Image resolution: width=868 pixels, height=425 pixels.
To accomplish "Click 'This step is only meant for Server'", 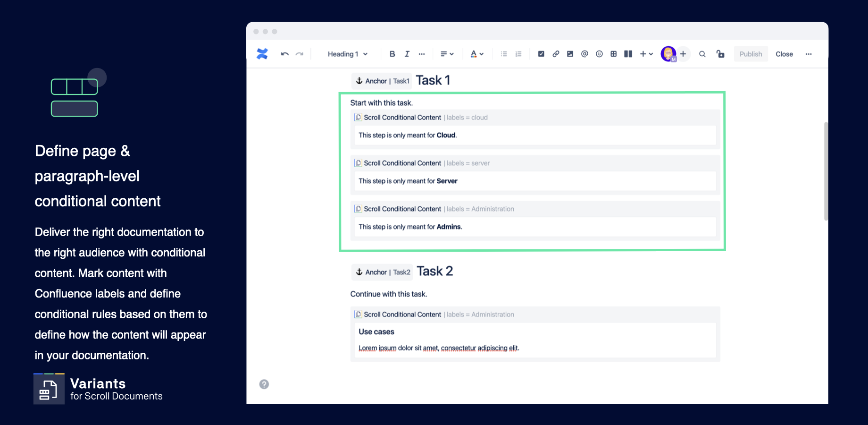I will [408, 181].
